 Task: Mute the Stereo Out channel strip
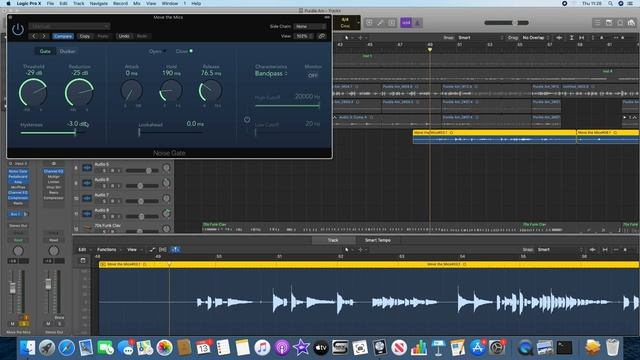tap(48, 324)
